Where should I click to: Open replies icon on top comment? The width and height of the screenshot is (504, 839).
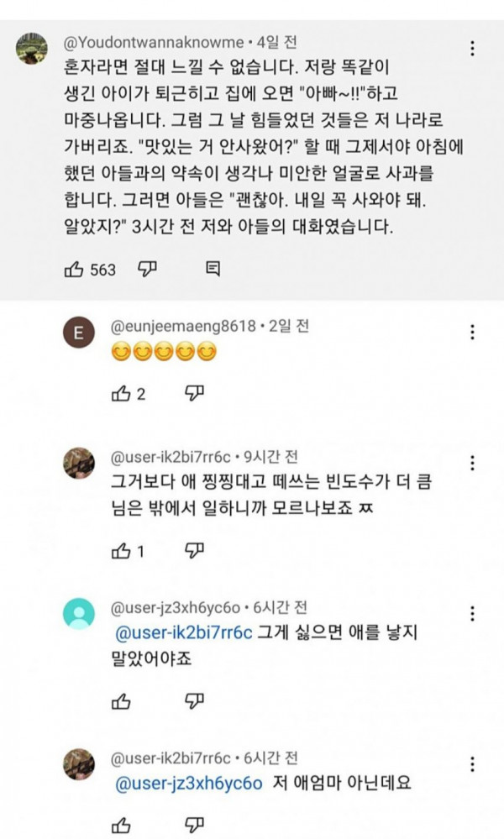pos(213,270)
